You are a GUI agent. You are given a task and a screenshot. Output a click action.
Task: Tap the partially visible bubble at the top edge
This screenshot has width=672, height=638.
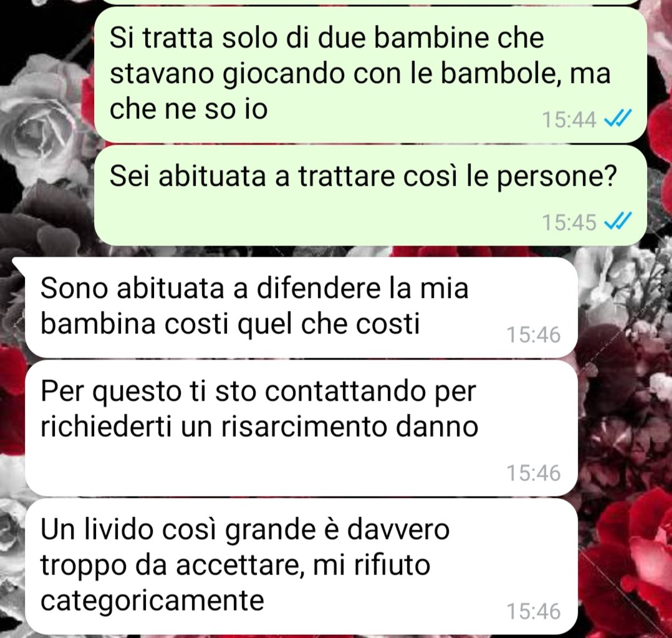coord(370,2)
